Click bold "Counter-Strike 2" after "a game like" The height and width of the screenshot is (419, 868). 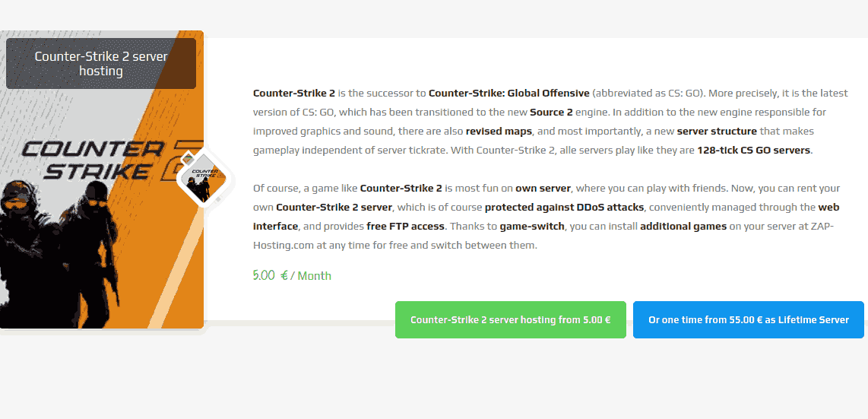point(400,188)
